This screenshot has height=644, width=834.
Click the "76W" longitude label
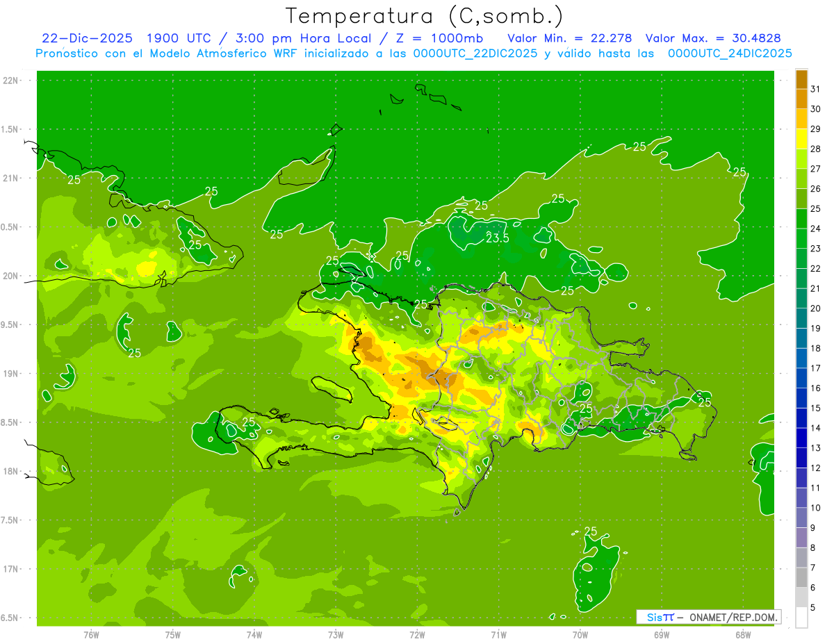[x=91, y=634]
